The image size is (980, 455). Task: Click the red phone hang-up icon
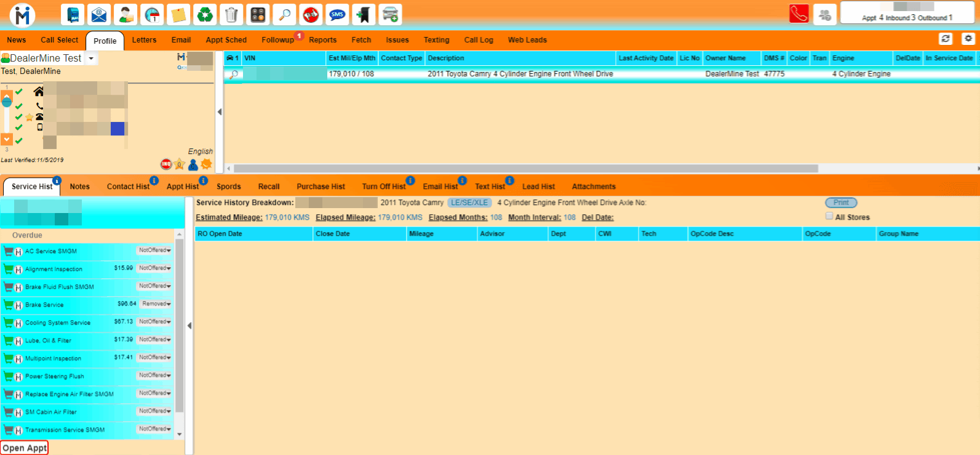799,14
